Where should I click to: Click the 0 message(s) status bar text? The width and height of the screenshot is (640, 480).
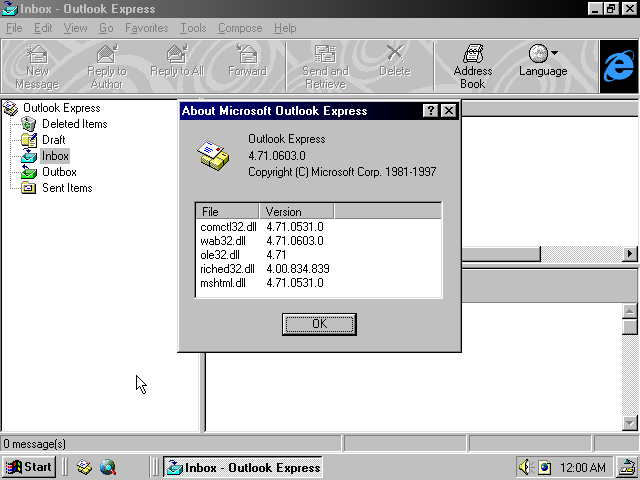click(35, 444)
